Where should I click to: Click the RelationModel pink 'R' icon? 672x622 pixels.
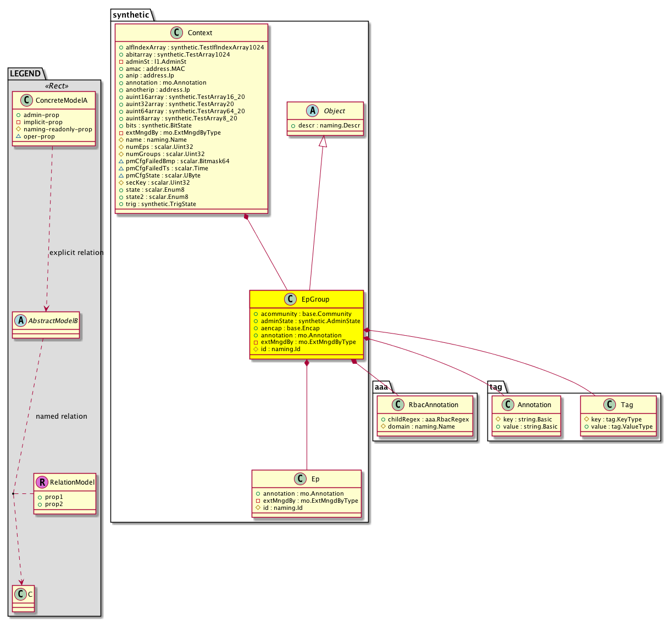pos(42,482)
